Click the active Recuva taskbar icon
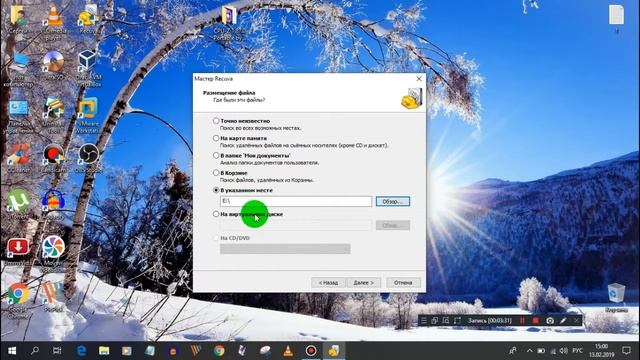The height and width of the screenshot is (360, 640). coord(334,351)
